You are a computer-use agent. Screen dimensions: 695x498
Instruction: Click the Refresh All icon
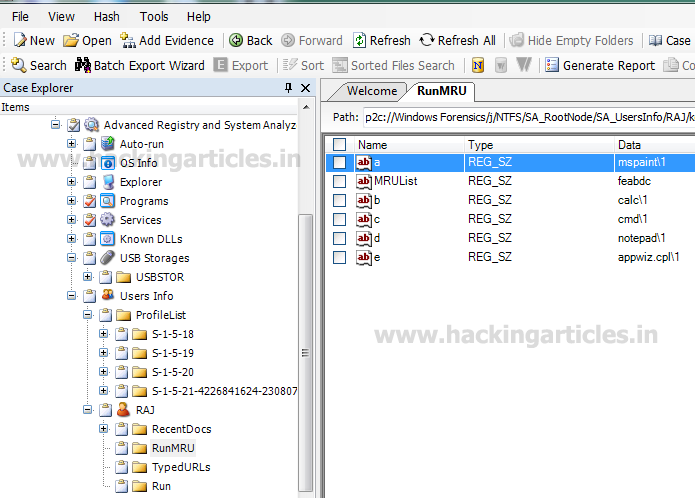(x=427, y=40)
